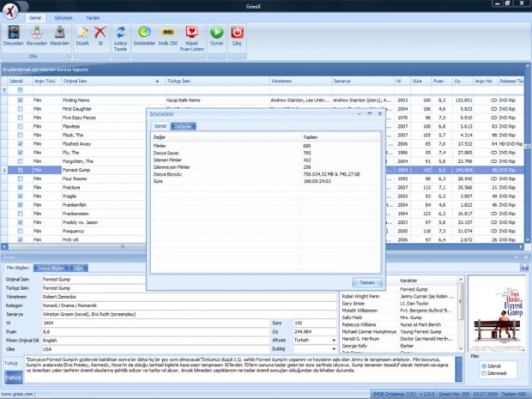Click the save disk icon in detail panel
Image resolution: width=532 pixels, height=399 pixels.
click(524, 268)
